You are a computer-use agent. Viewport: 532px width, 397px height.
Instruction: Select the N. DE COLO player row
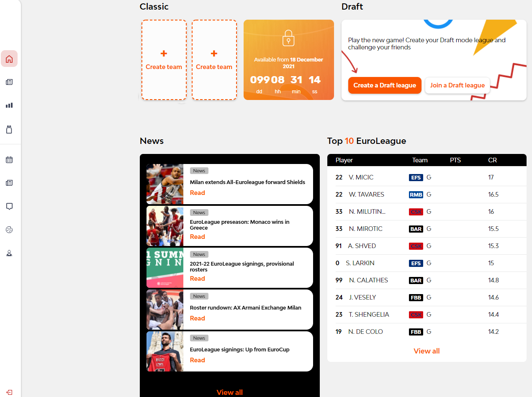pos(365,332)
